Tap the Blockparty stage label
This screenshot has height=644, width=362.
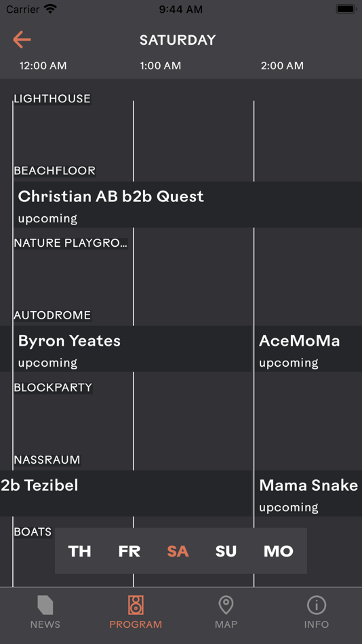click(x=53, y=388)
